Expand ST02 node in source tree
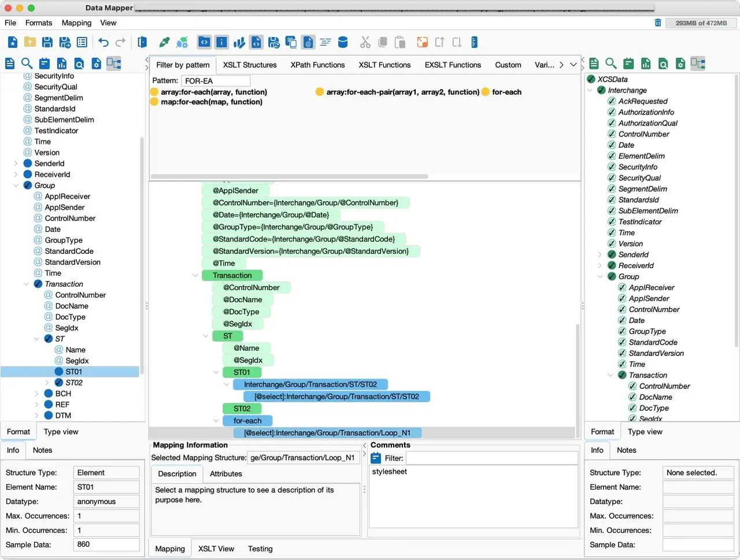Screen dimensions: 740x560 point(47,383)
